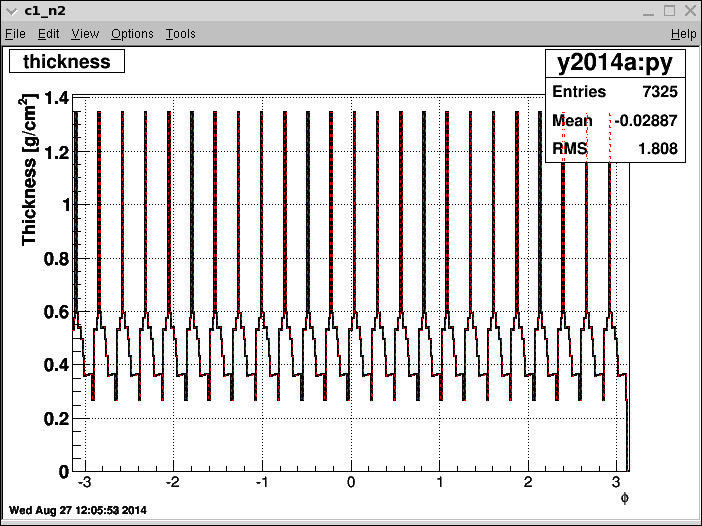Click the timestamp Wed Aug 27 12:05:53 2014
The image size is (702, 526).
tap(78, 510)
